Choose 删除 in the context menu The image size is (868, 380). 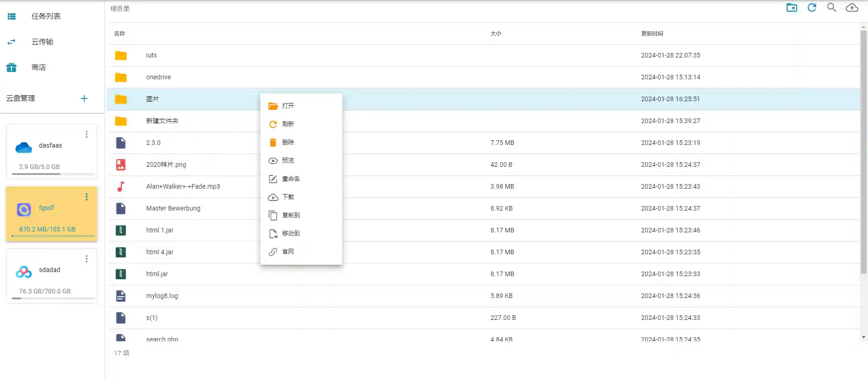pos(288,142)
